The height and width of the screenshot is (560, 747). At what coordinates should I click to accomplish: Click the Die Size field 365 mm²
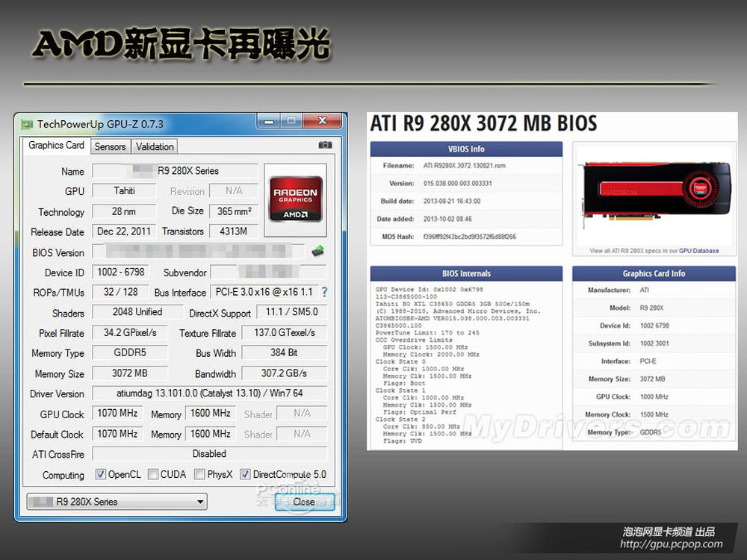click(234, 211)
